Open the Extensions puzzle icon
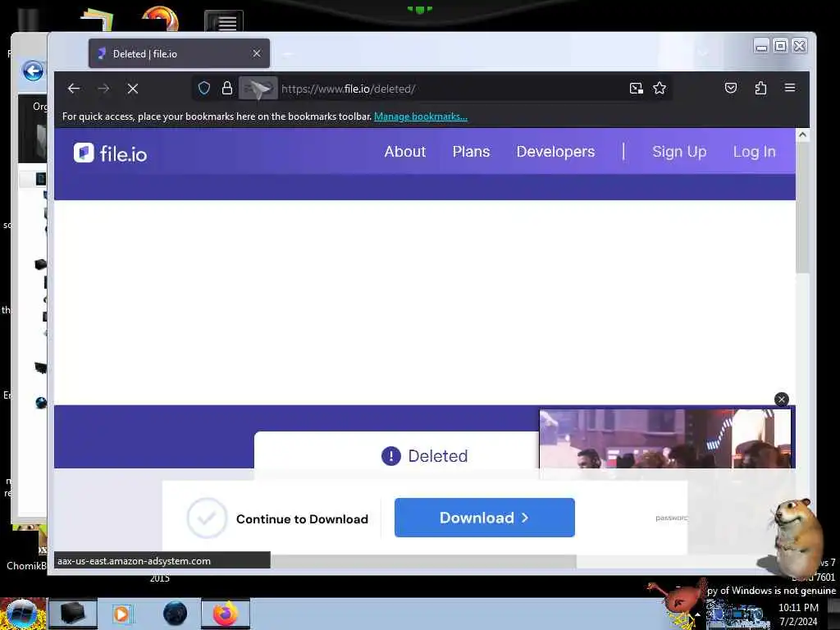This screenshot has height=630, width=840. 760,88
